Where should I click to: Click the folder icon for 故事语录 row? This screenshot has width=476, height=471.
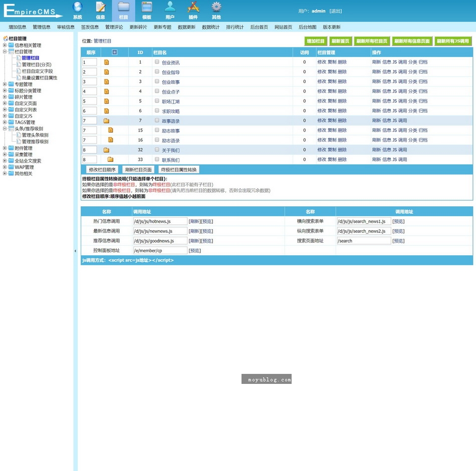coord(106,121)
